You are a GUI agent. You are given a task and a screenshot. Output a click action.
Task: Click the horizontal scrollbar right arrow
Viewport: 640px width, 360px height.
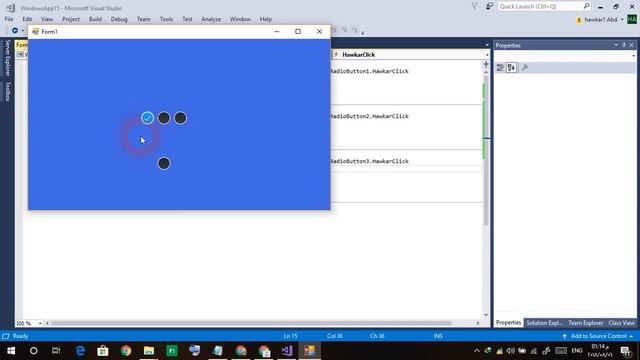coord(478,323)
